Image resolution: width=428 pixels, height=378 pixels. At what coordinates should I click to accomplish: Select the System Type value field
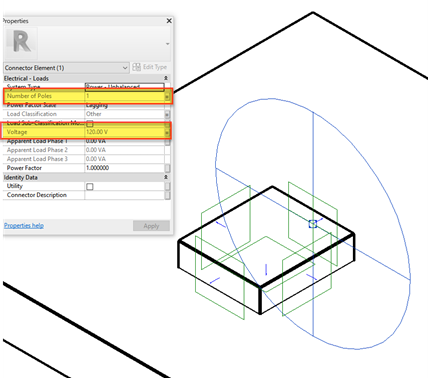[125, 87]
